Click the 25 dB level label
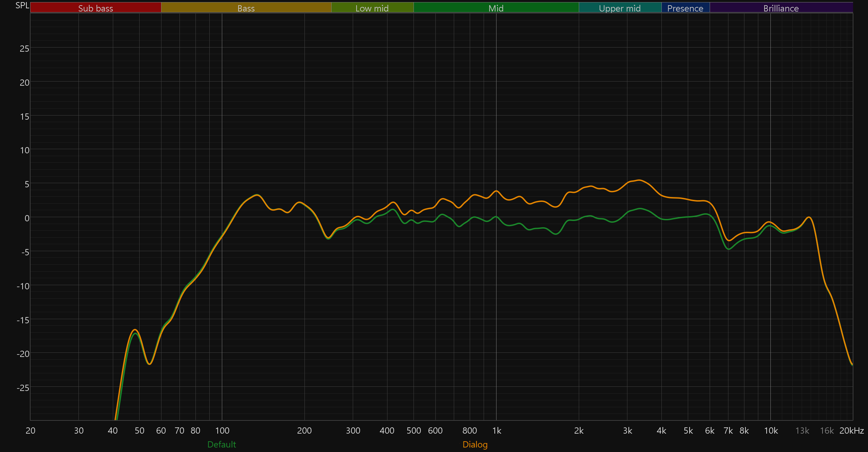Viewport: 868px width, 452px height. click(24, 49)
